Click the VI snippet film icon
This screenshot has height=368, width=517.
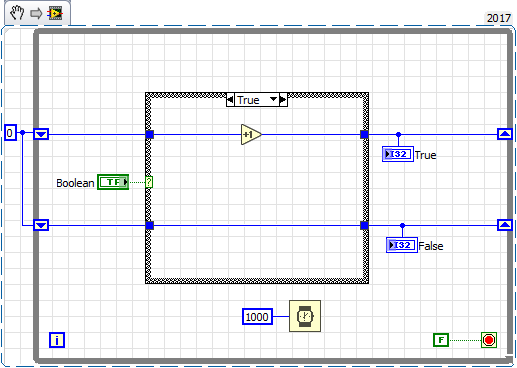[x=55, y=13]
